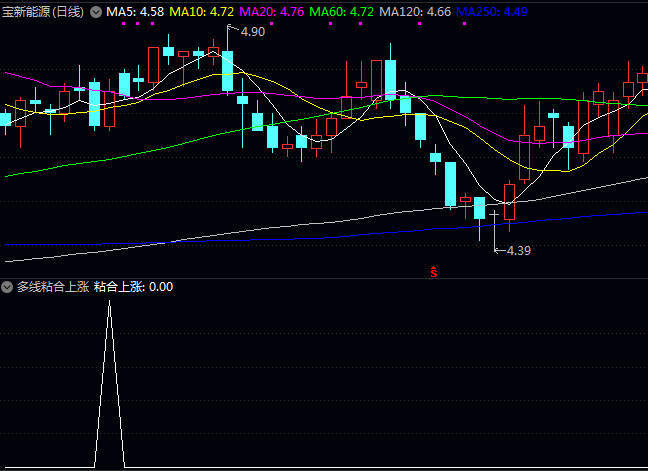Click the red $ marker on the chart
This screenshot has height=471, width=648.
pyautogui.click(x=433, y=271)
